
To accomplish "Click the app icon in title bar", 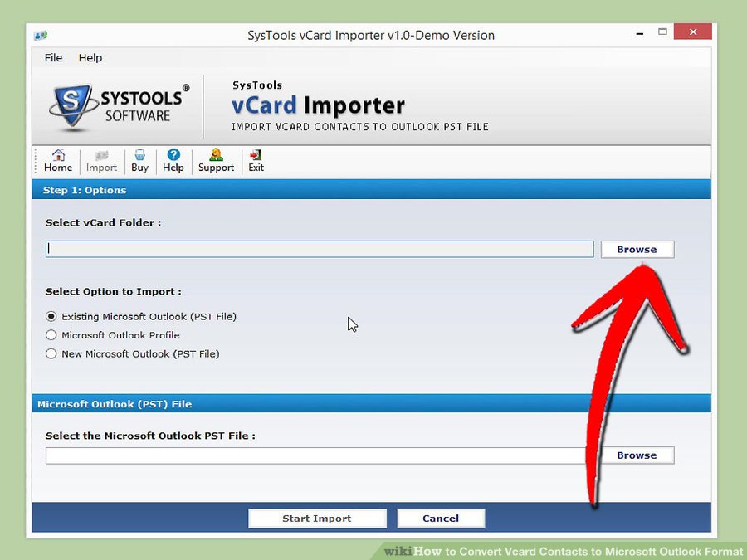I will tap(41, 36).
